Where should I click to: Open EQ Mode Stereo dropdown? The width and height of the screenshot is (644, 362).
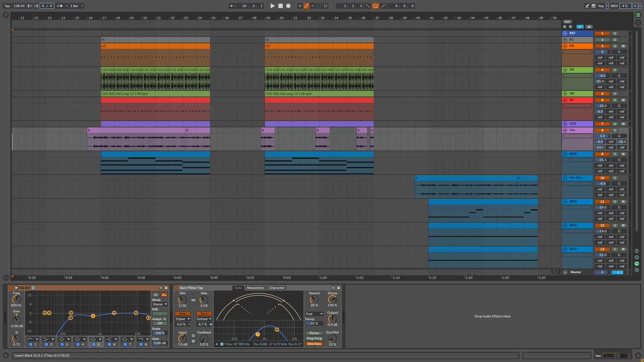pos(160,304)
